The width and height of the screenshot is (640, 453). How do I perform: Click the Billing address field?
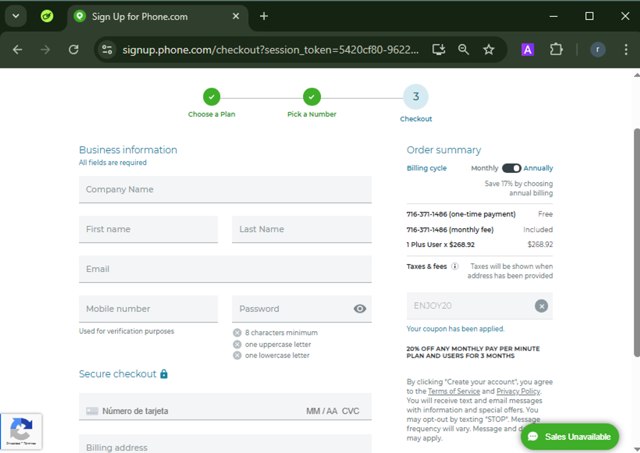(225, 444)
